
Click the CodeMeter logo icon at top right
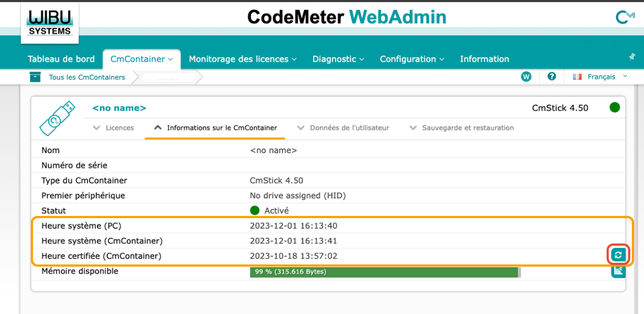point(625,17)
